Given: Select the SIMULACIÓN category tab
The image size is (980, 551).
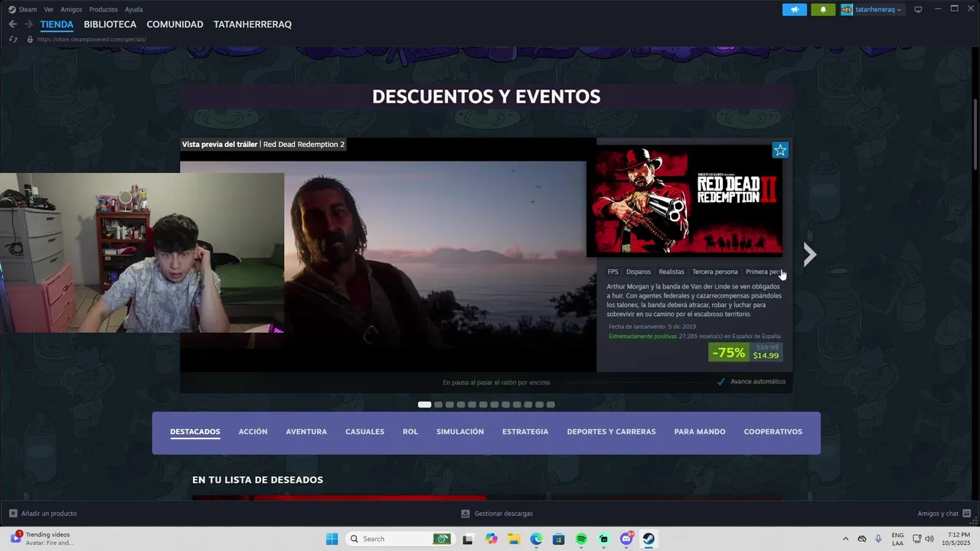Looking at the screenshot, I should click(460, 432).
